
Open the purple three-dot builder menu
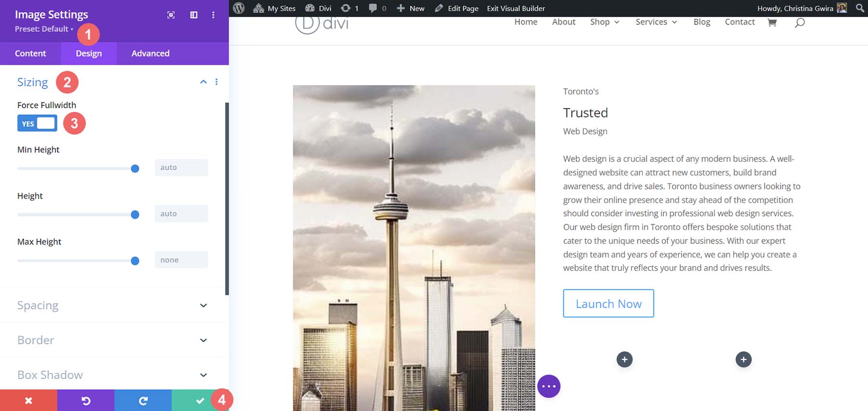(549, 386)
